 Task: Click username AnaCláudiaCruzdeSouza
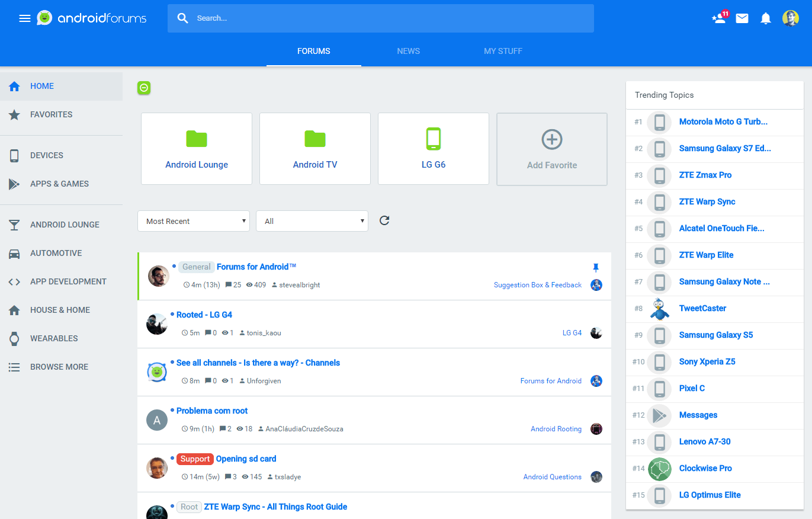304,429
